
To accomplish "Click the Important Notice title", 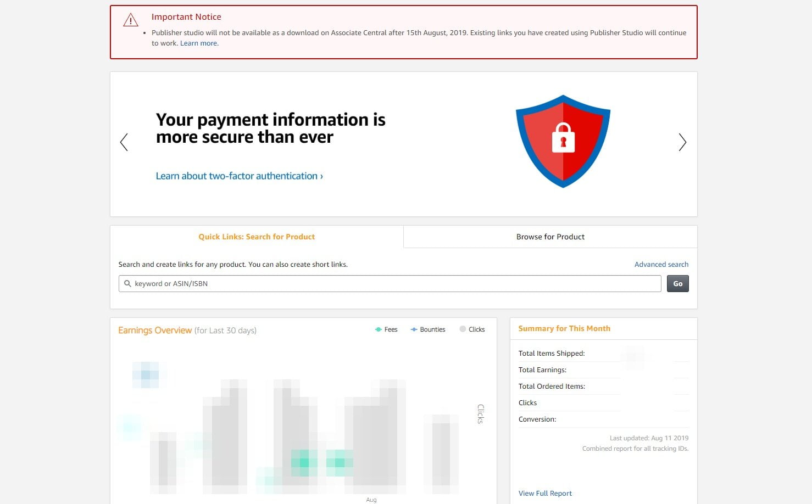I will pyautogui.click(x=186, y=17).
